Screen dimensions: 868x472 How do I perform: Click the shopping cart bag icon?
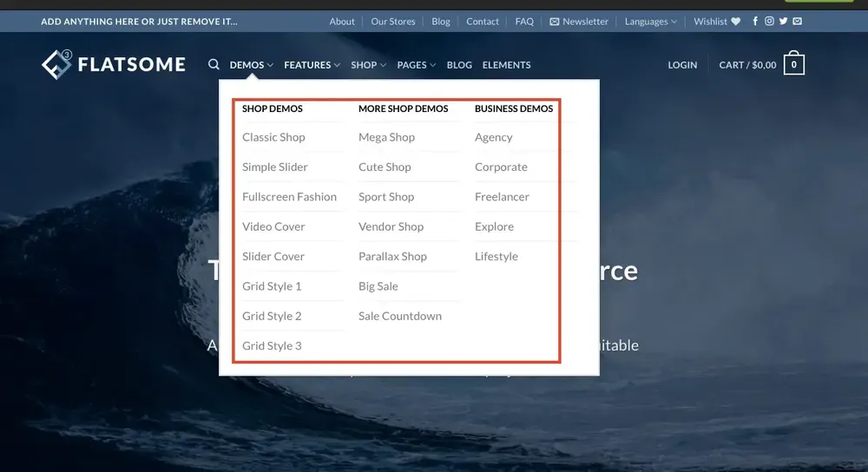click(x=794, y=63)
